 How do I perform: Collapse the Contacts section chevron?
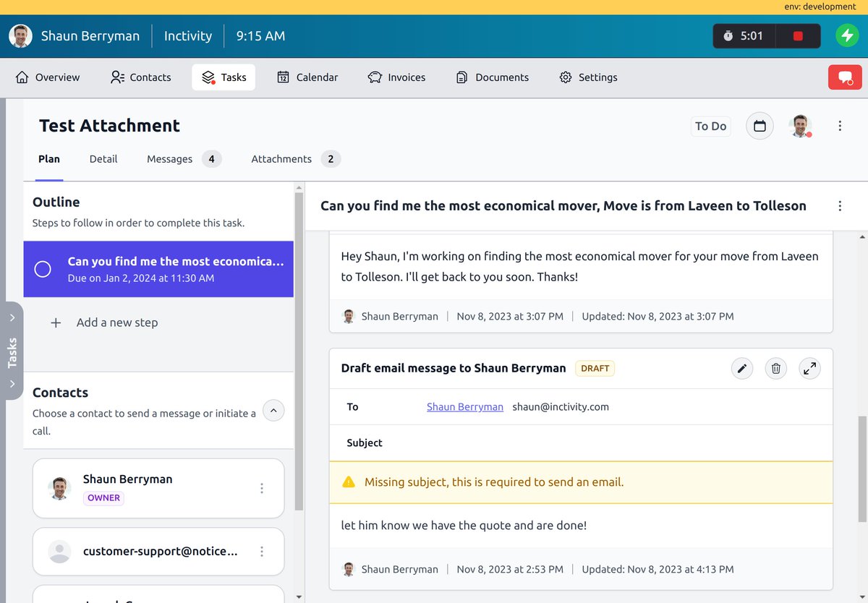click(273, 411)
